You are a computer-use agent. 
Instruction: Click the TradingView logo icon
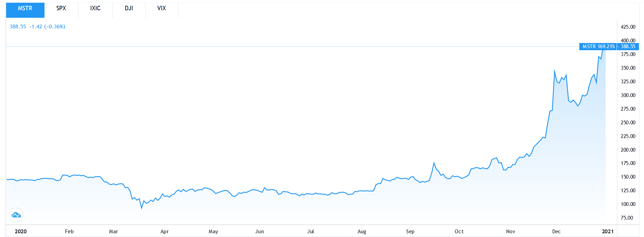16,215
